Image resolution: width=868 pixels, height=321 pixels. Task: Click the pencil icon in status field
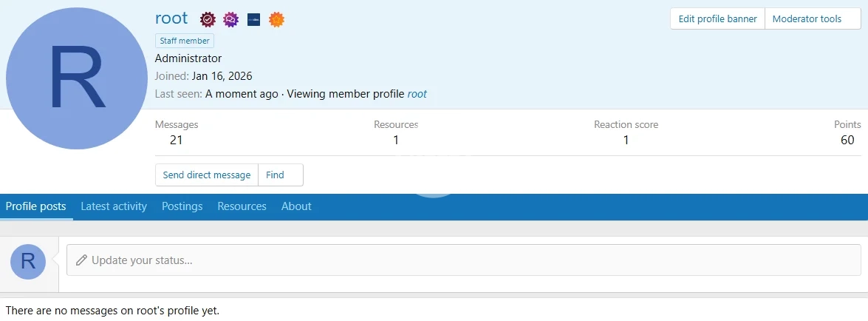click(81, 260)
